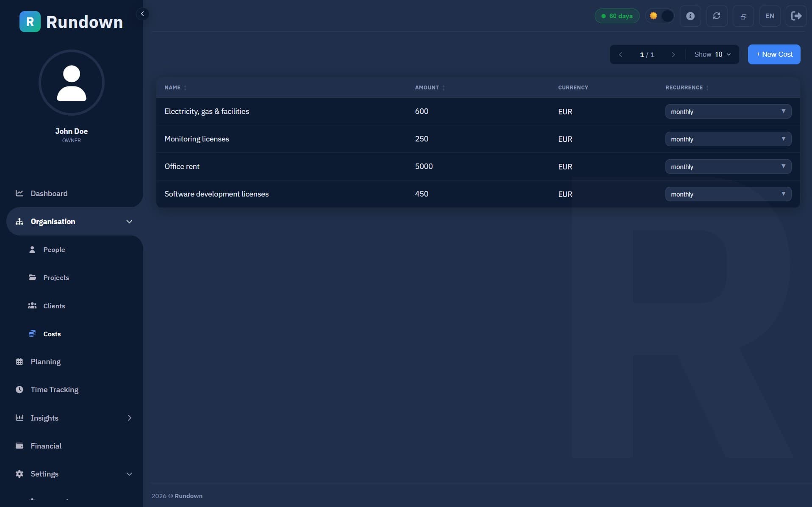The image size is (812, 507).
Task: Click the 5000 amount value
Action: [424, 166]
